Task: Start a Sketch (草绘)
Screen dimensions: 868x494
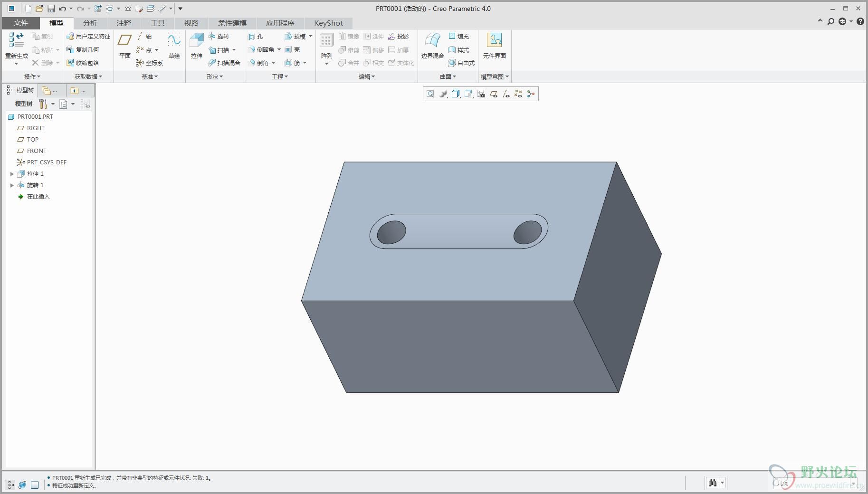Action: pyautogui.click(x=174, y=46)
